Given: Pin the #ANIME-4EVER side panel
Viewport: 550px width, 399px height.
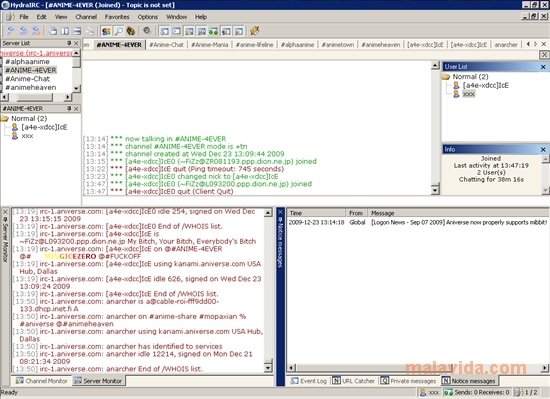Looking at the screenshot, I should (x=69, y=109).
